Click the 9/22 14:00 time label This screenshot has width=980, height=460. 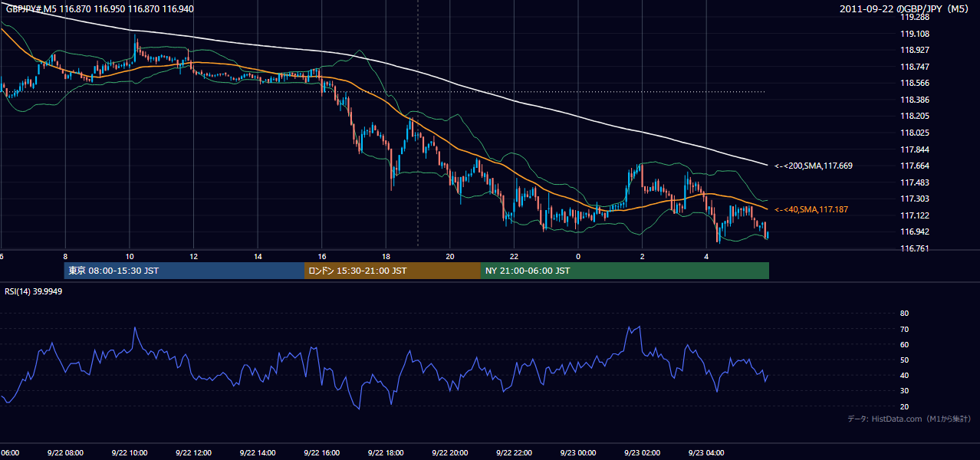258,452
